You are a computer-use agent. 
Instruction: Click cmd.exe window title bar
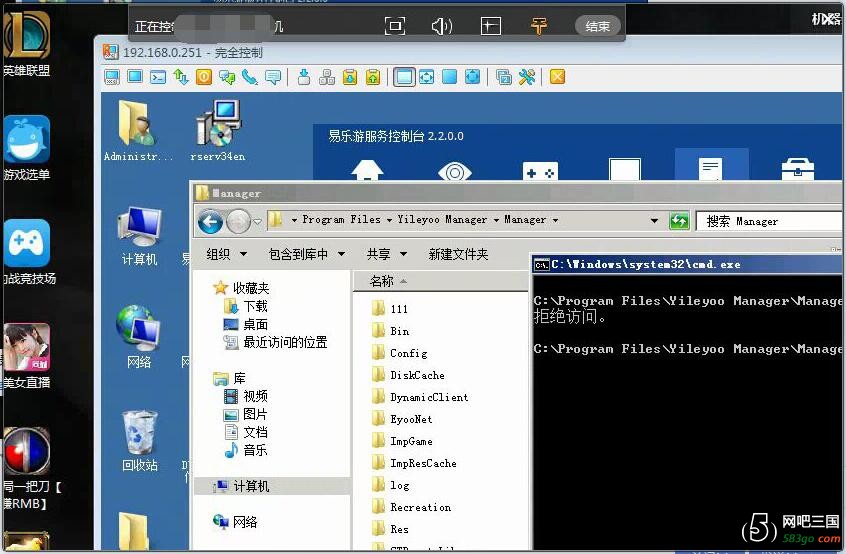point(688,264)
